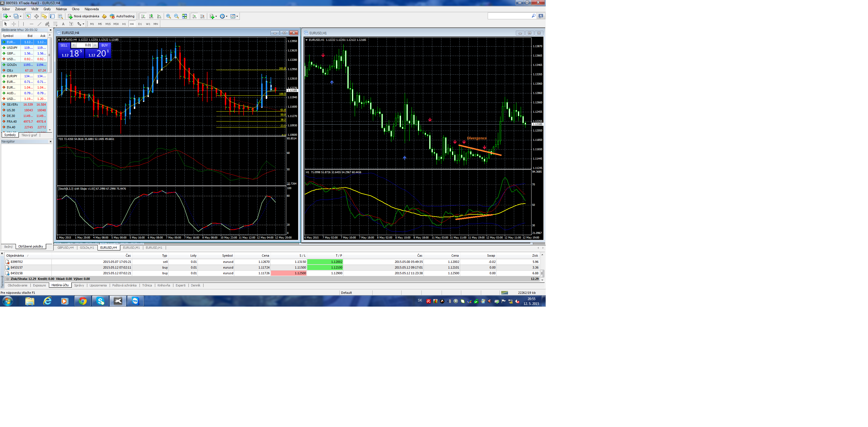Select the text label tool
This screenshot has height=427, width=868.
pyautogui.click(x=71, y=24)
